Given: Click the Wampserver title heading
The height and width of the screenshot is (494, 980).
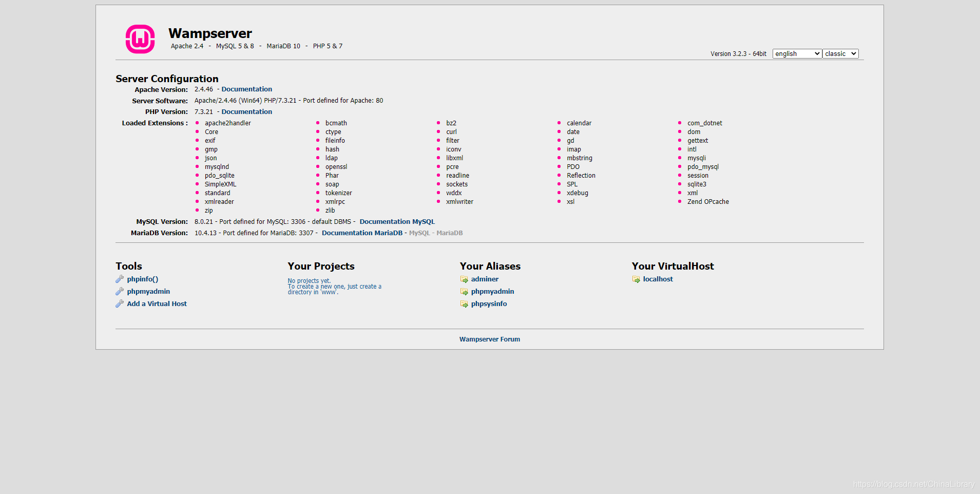Looking at the screenshot, I should [210, 33].
